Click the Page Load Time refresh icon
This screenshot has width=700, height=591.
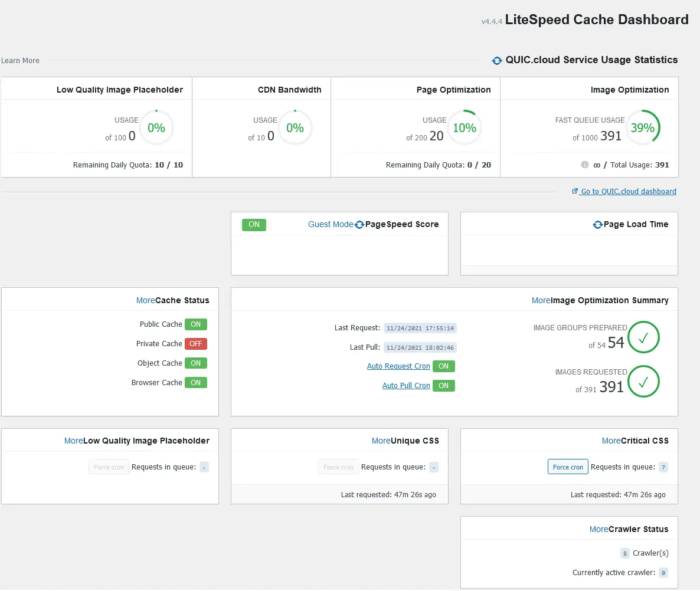click(x=598, y=225)
